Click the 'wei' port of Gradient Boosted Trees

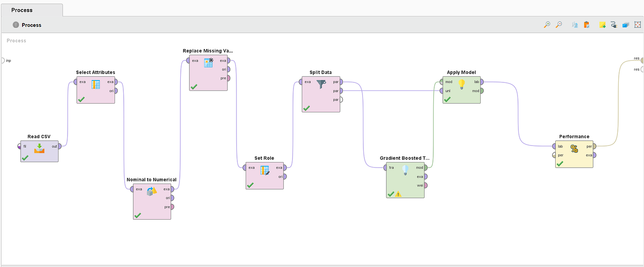tap(426, 185)
